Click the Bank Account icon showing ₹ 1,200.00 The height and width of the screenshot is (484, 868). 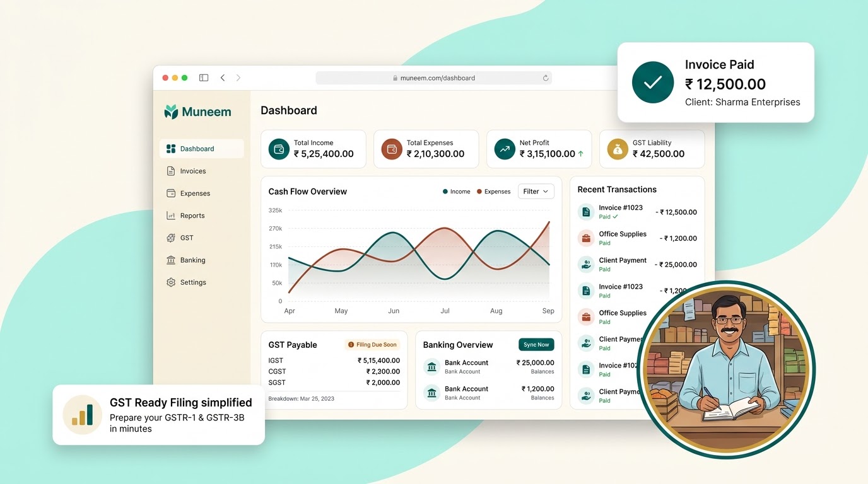(x=432, y=393)
